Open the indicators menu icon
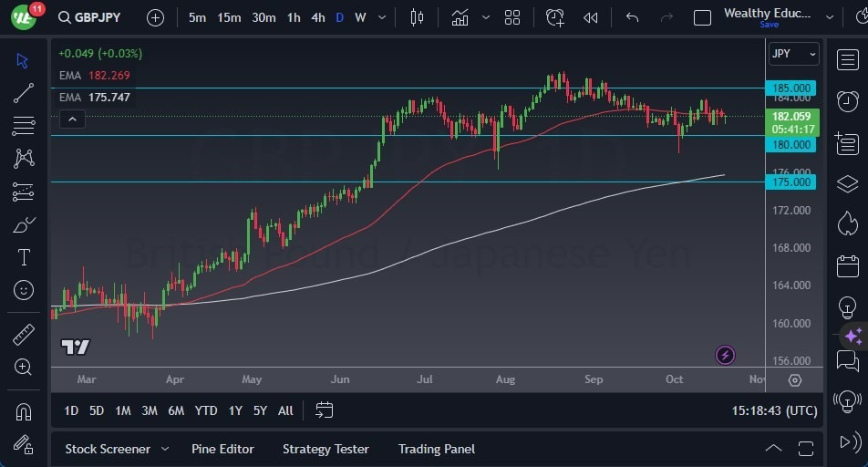 [460, 17]
